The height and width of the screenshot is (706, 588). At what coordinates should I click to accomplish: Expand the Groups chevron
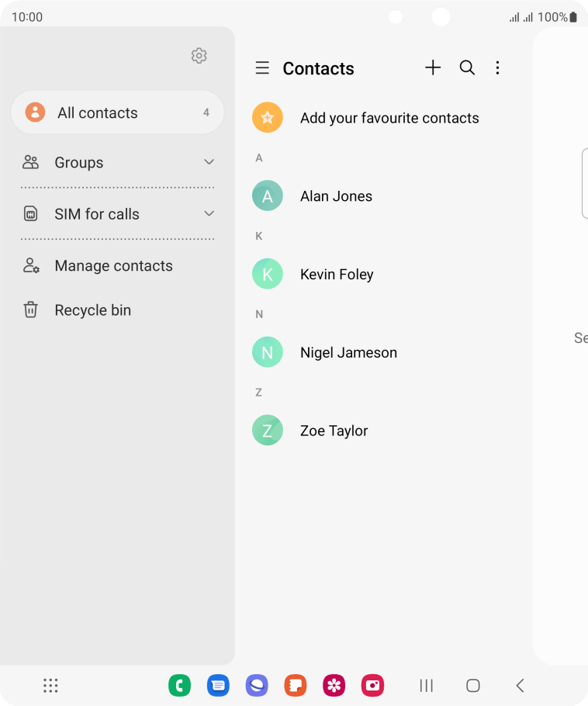click(209, 162)
